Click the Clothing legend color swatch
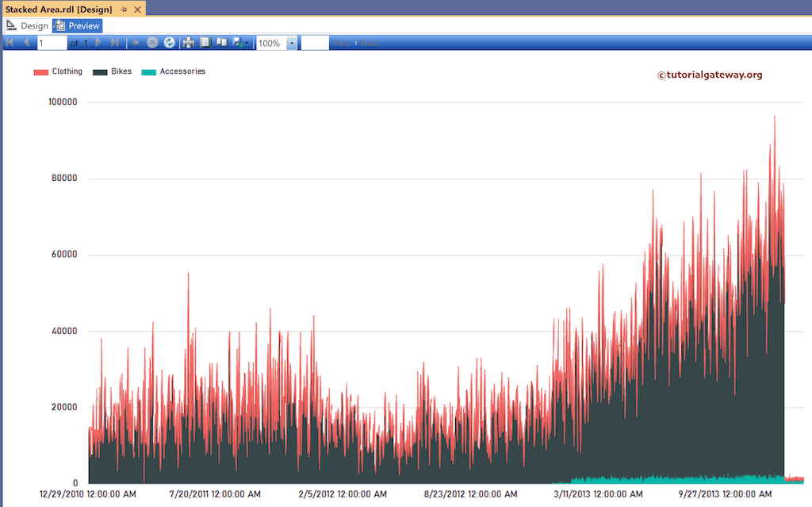This screenshot has width=812, height=507. pos(41,72)
